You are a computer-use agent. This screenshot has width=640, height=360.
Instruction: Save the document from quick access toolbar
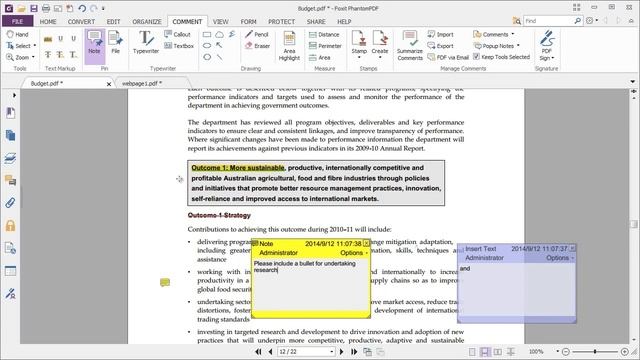pyautogui.click(x=33, y=8)
